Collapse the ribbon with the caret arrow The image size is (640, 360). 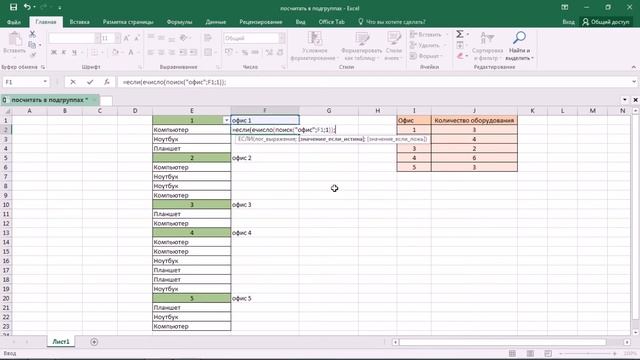click(633, 67)
